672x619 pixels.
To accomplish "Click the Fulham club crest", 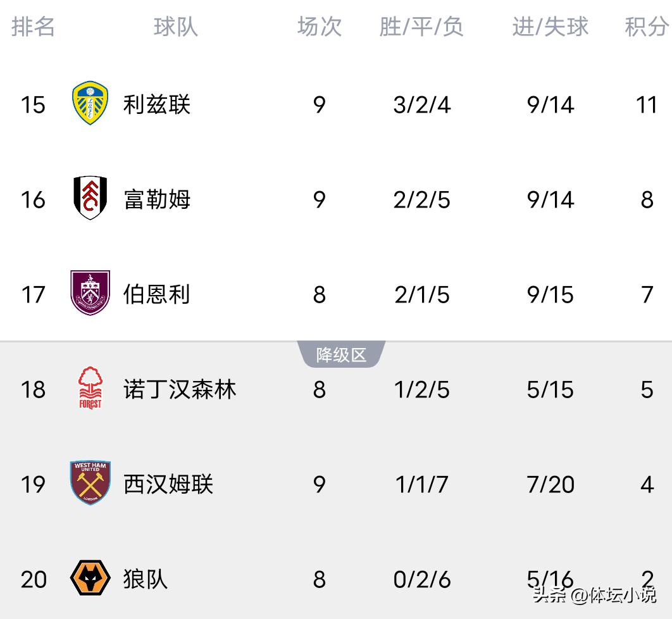I will coord(90,199).
